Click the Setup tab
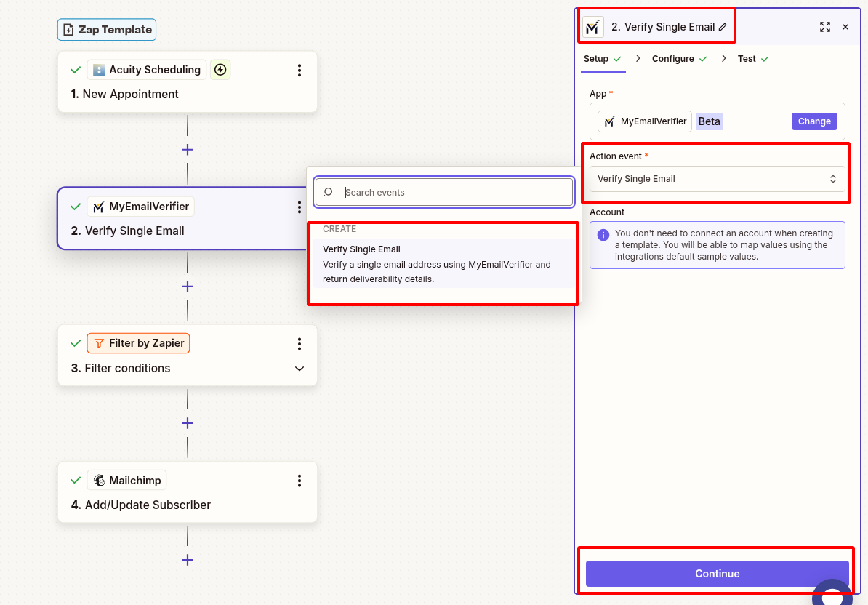The image size is (868, 605). [597, 58]
